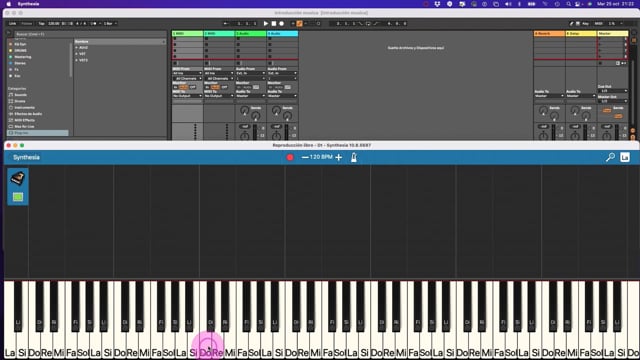Toggle the Key map mode switch
This screenshot has width=640, height=360.
tap(585, 24)
